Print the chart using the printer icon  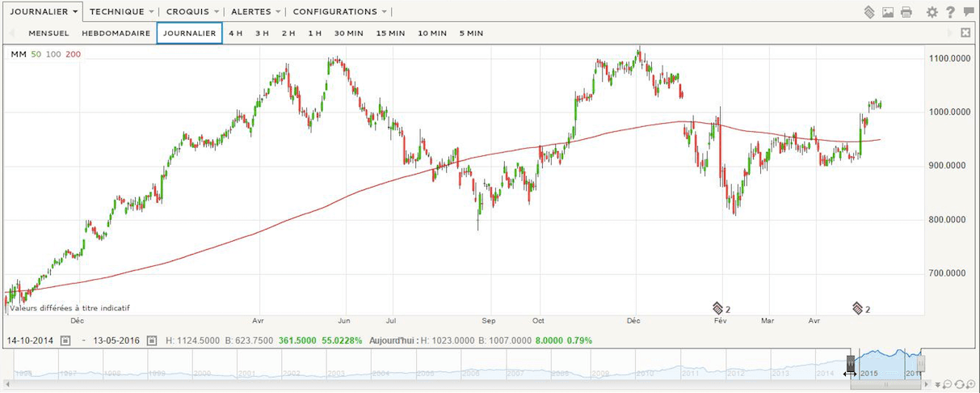pyautogui.click(x=906, y=12)
